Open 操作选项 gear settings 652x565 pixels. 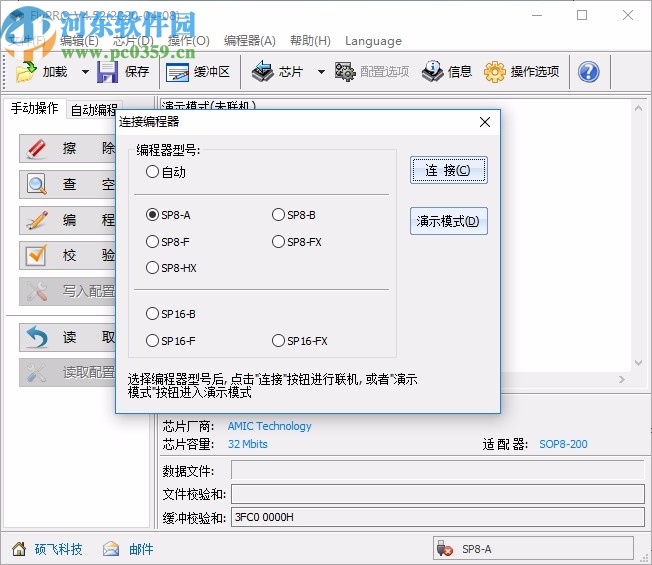tap(521, 72)
